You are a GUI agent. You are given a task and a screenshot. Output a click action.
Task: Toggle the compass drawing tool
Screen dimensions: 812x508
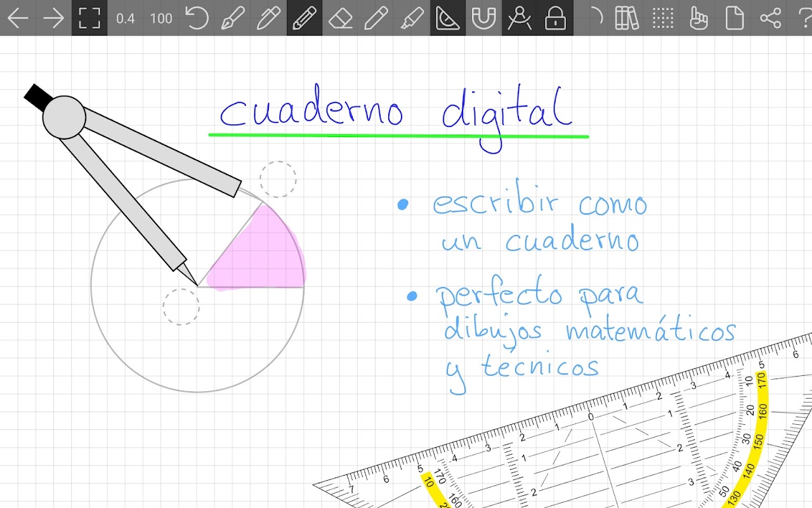pyautogui.click(x=520, y=18)
